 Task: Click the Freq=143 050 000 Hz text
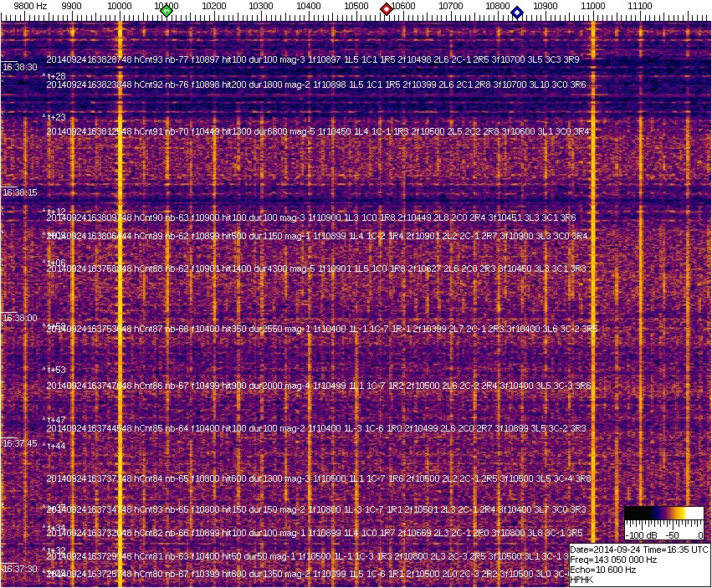tap(613, 560)
